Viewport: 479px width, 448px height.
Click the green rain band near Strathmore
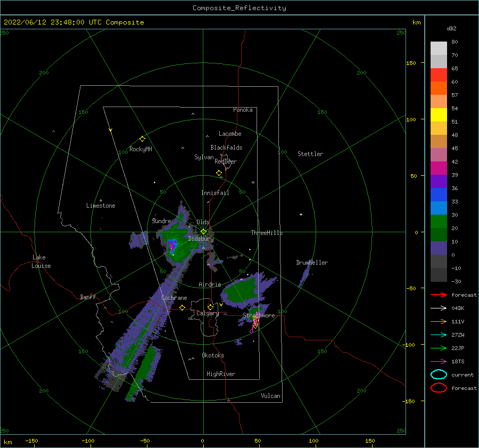pyautogui.click(x=241, y=290)
